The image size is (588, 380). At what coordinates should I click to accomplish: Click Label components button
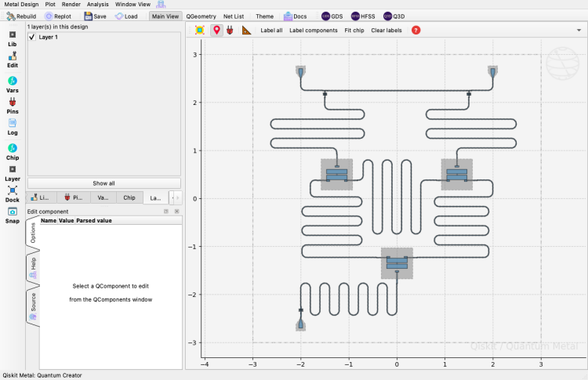click(x=314, y=31)
